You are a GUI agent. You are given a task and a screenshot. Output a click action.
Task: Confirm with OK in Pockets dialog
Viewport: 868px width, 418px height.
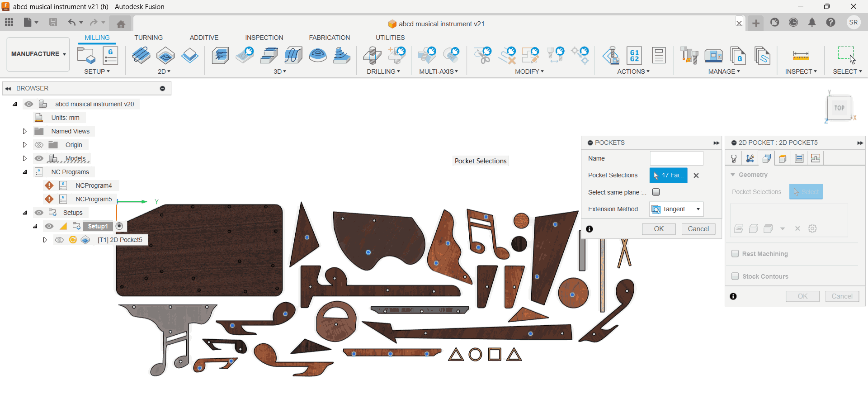coord(659,229)
